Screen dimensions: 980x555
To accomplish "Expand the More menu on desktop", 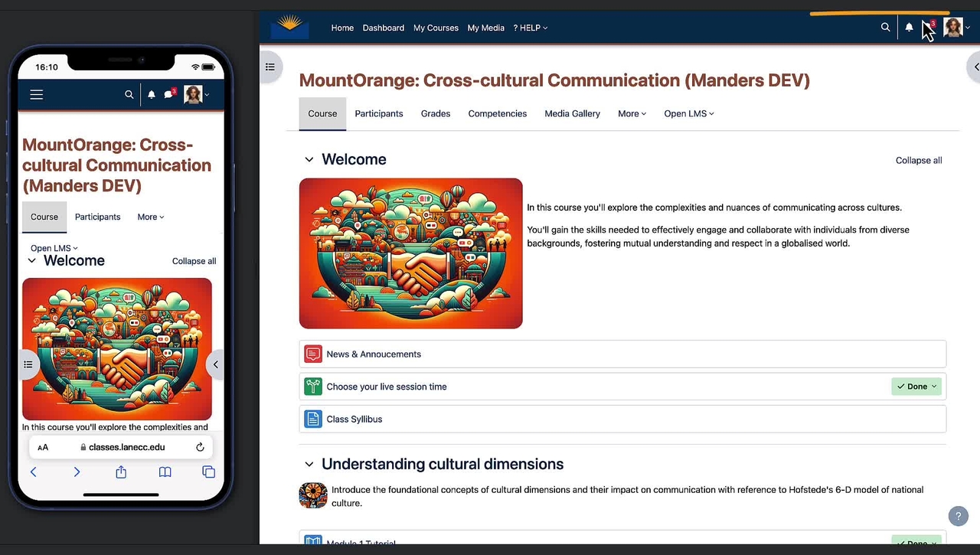I will point(632,113).
